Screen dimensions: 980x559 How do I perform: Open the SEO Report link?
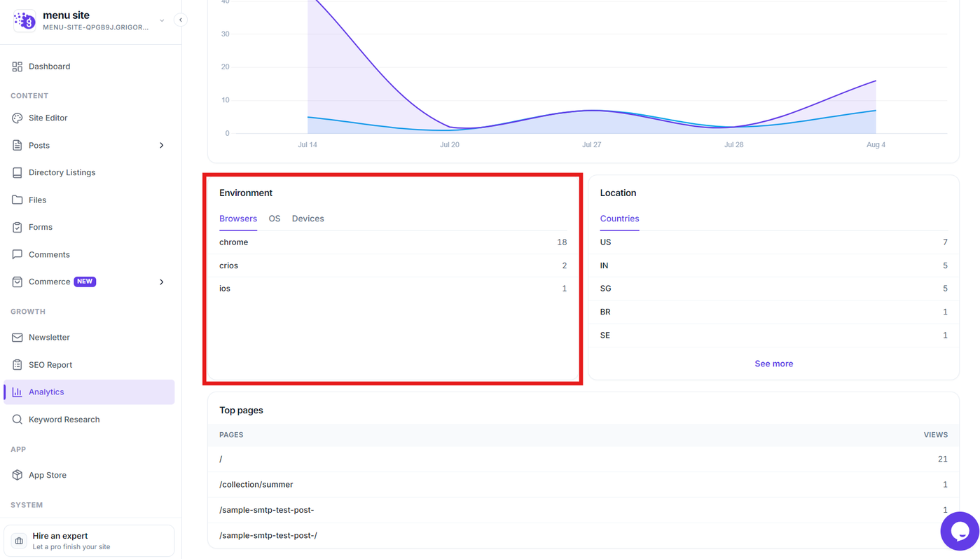(89, 365)
